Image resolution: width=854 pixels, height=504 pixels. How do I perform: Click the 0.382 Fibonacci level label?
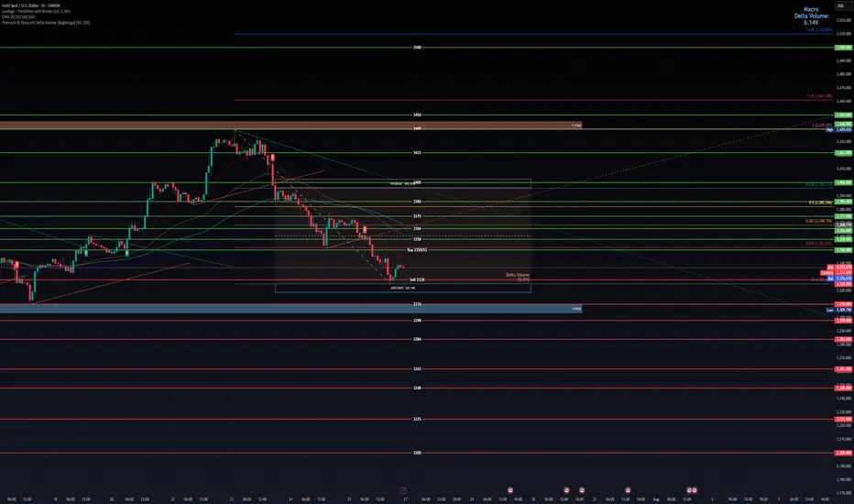click(x=818, y=221)
